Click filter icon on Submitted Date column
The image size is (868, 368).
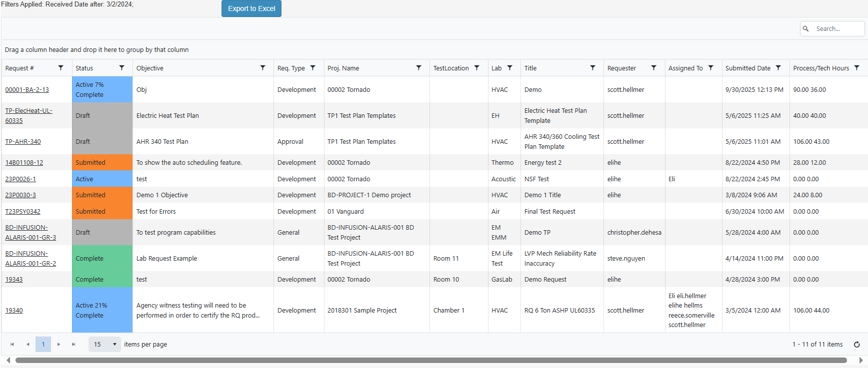778,68
